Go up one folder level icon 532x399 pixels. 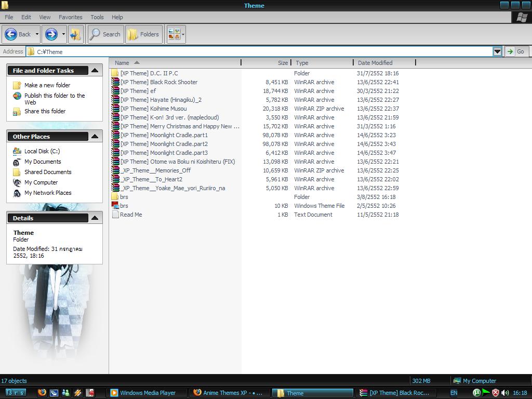pyautogui.click(x=76, y=34)
